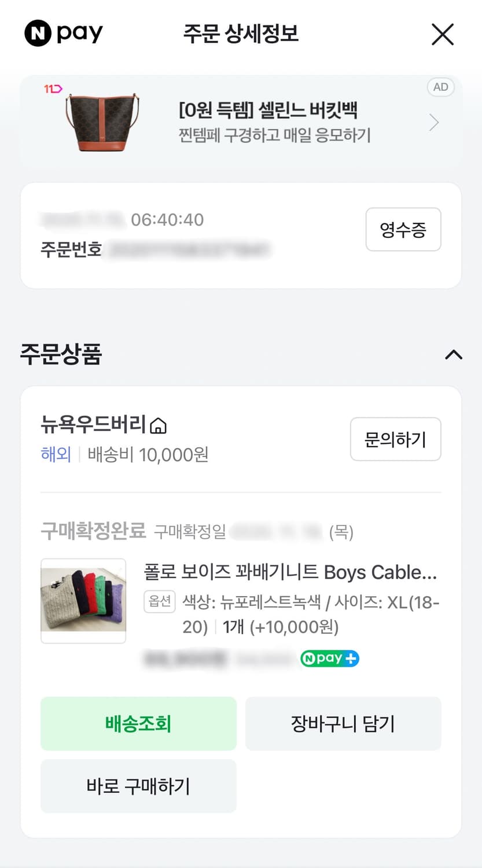Tap the 옵션 option badge
Screen dimensions: 482x868
coord(159,602)
